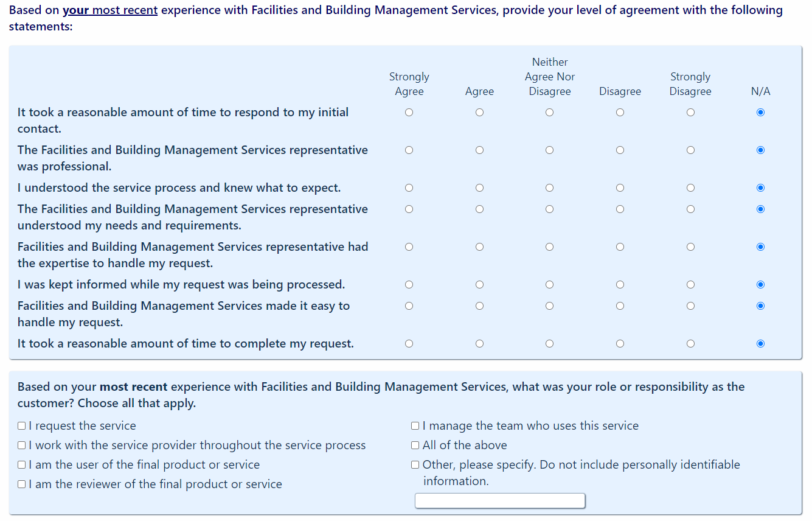
Task: Click the Other specify text field
Action: click(x=500, y=501)
